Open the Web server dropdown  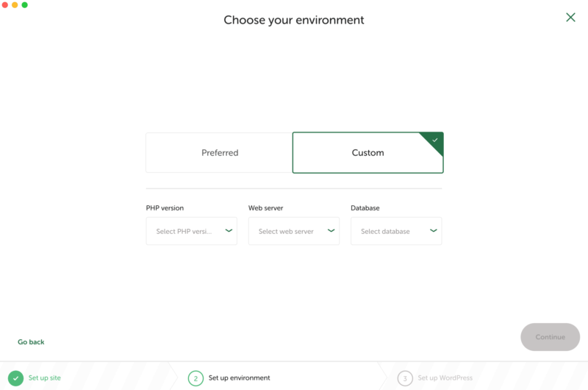tap(293, 231)
